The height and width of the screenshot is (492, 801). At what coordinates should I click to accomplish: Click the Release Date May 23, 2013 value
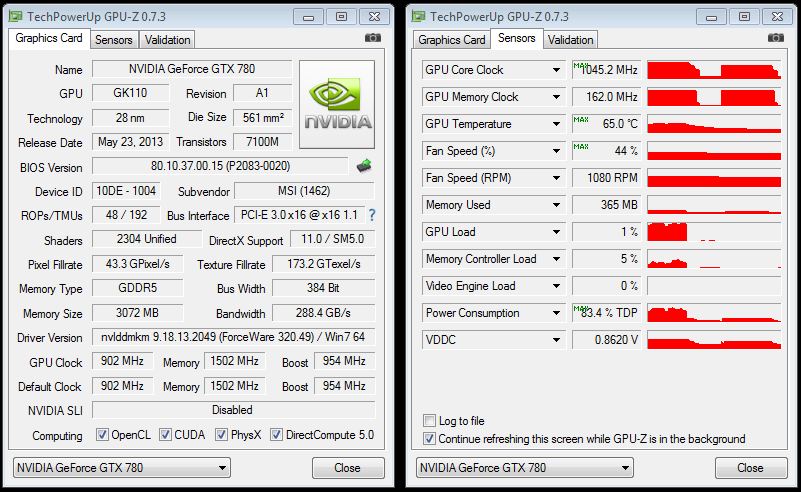point(130,142)
